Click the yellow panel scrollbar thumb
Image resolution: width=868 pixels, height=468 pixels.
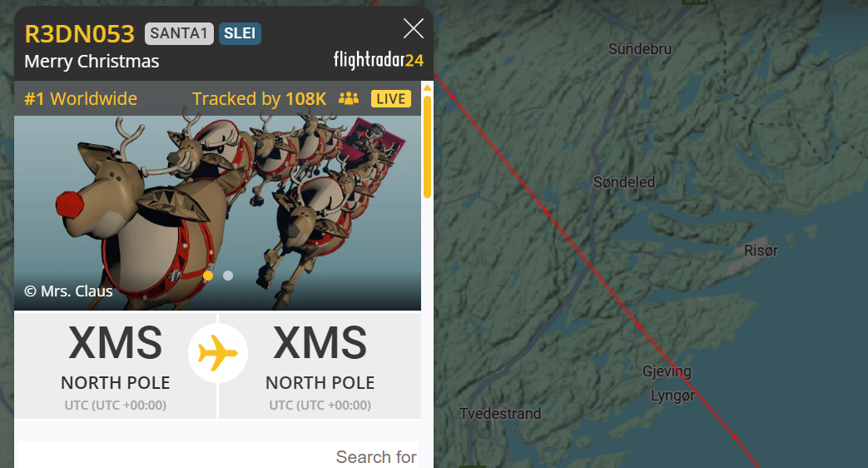click(x=427, y=147)
